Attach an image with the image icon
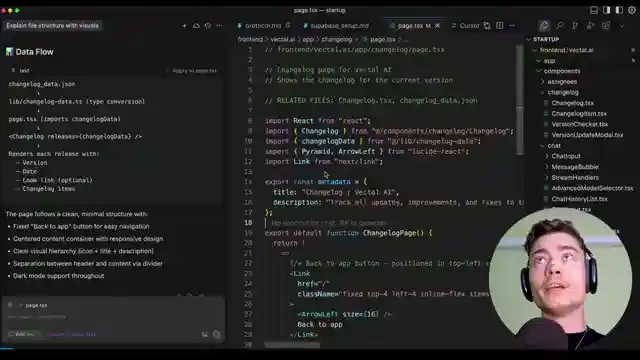Viewport: 640px width, 360px height. pyautogui.click(x=204, y=335)
